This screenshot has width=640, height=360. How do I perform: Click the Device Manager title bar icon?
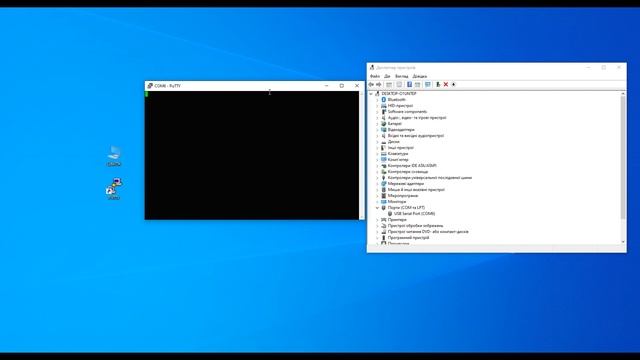point(372,67)
